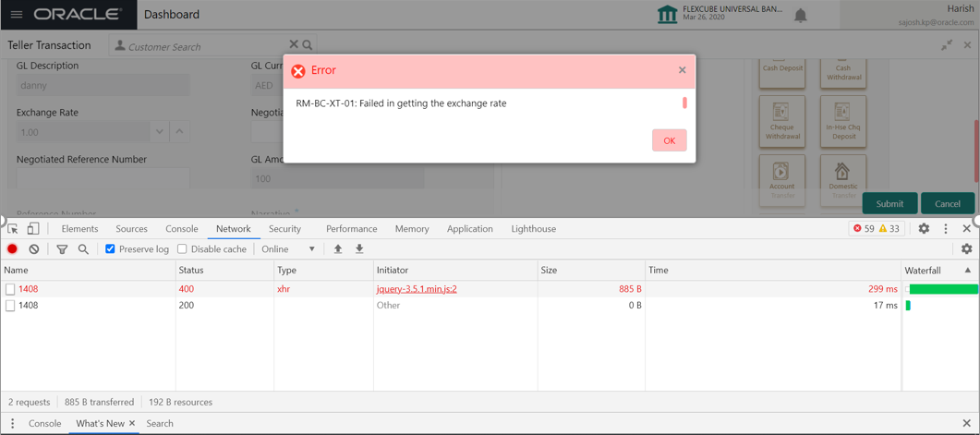Click the errors and warnings counter
The height and width of the screenshot is (435, 980).
click(877, 229)
